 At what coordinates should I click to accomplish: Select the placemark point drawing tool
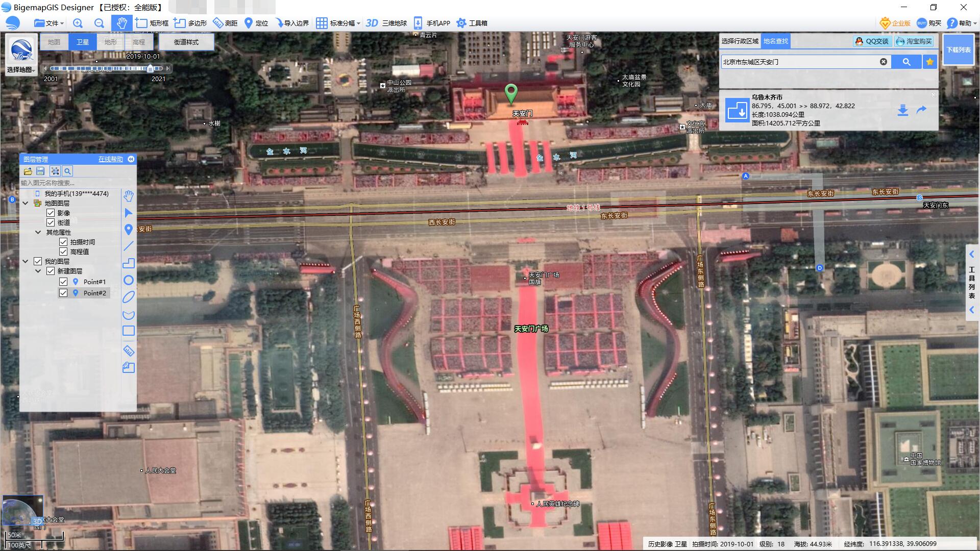point(129,230)
